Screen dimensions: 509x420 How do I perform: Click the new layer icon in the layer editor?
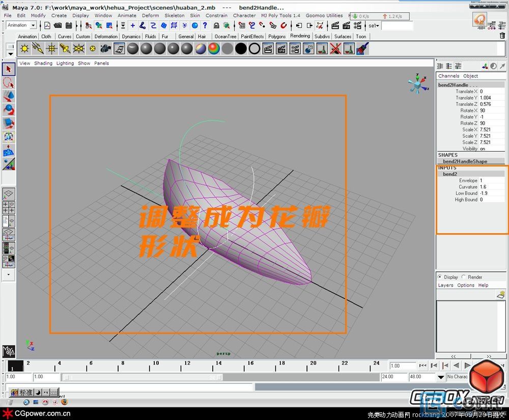pos(501,295)
